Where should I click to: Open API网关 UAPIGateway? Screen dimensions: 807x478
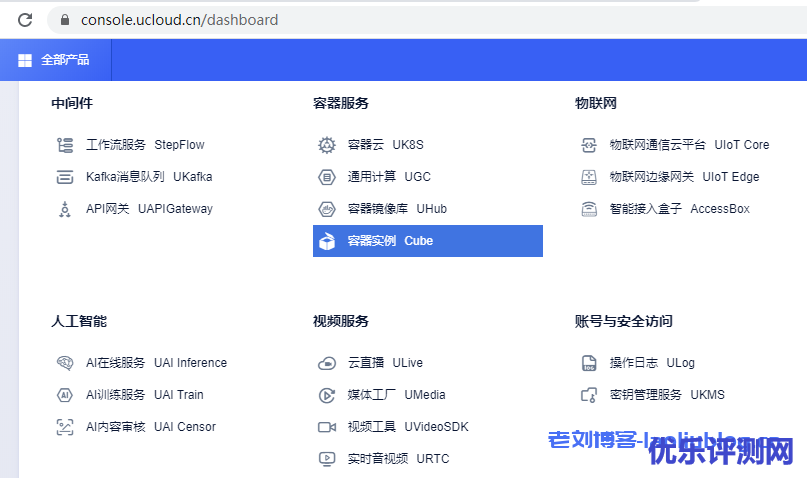tap(149, 209)
